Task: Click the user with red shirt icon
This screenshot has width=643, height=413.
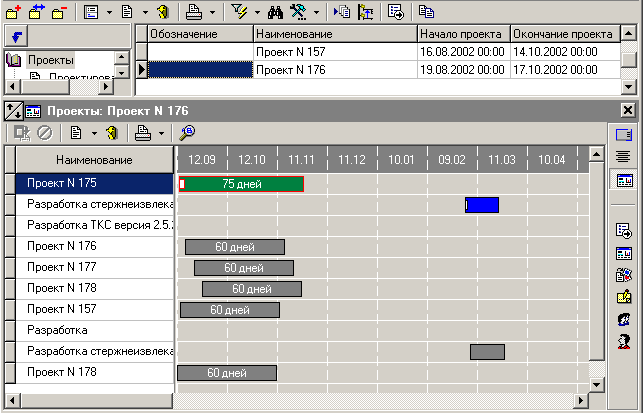Action: 624,341
